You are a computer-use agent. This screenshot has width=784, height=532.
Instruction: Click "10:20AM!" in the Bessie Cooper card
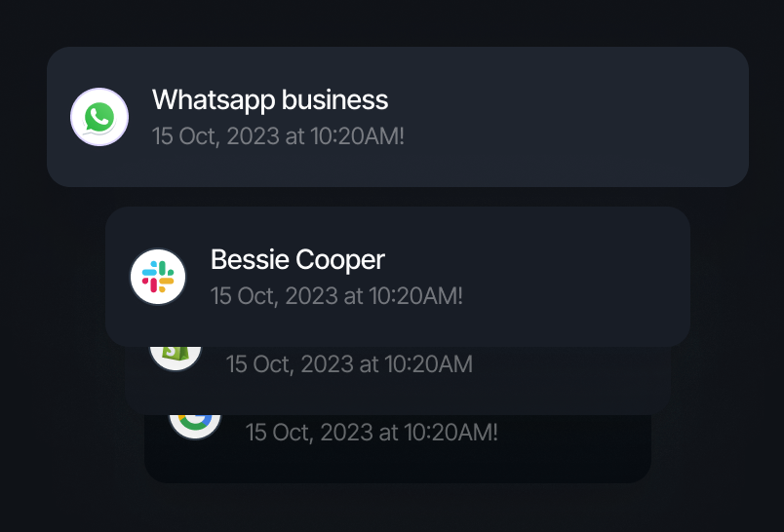pyautogui.click(x=415, y=295)
